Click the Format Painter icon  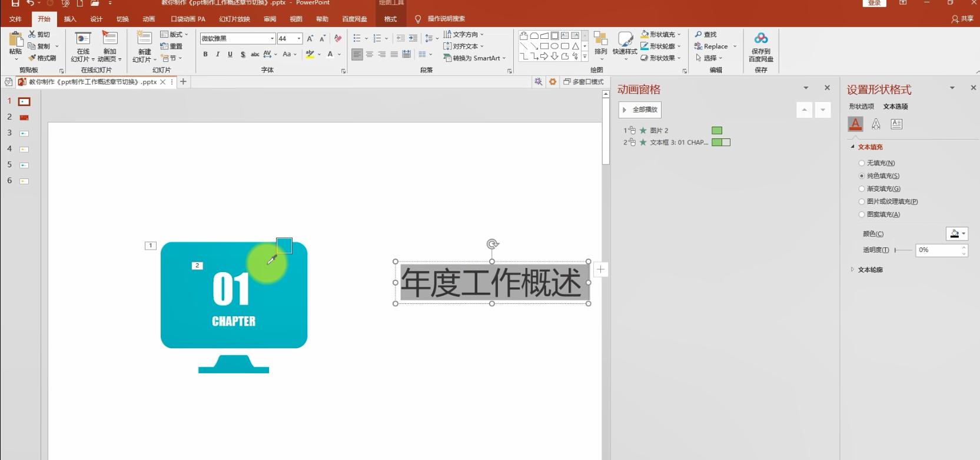[42, 58]
